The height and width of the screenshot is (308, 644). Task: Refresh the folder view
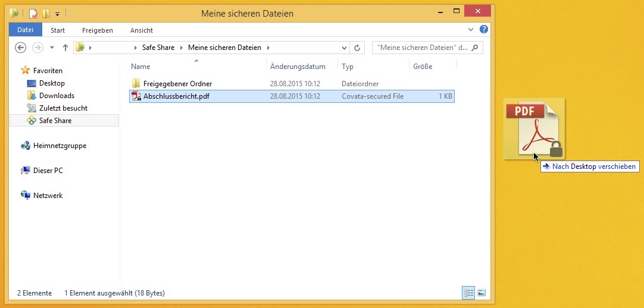coord(357,48)
